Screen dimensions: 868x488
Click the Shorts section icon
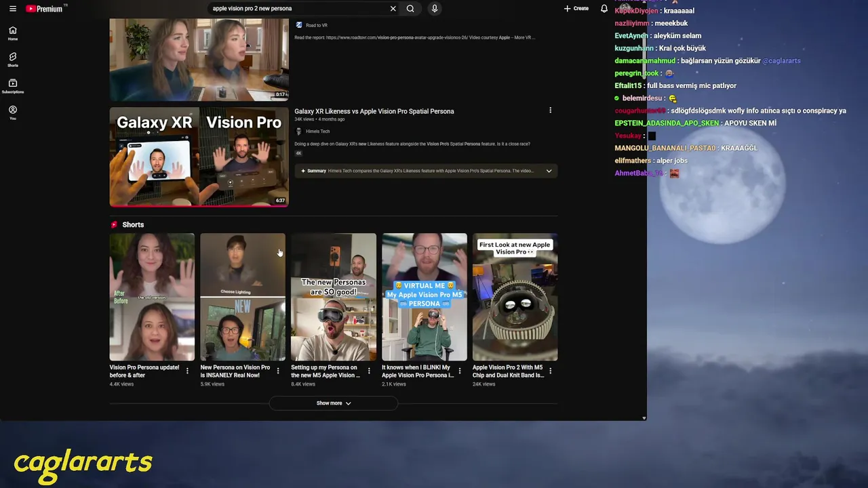point(114,224)
